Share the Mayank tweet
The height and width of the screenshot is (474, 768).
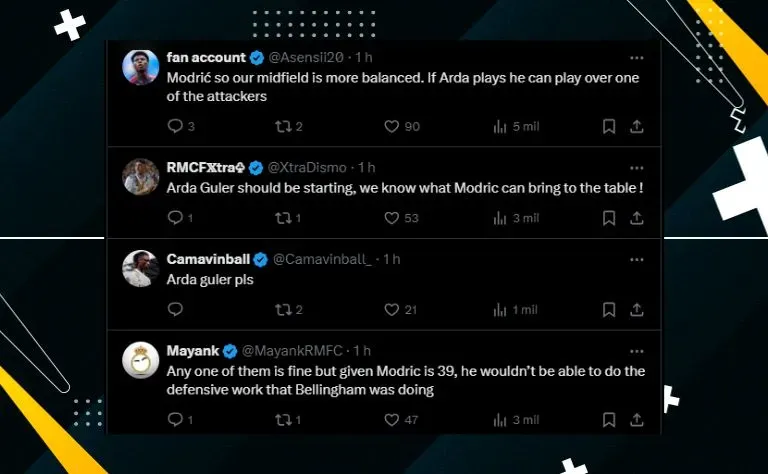pyautogui.click(x=636, y=420)
